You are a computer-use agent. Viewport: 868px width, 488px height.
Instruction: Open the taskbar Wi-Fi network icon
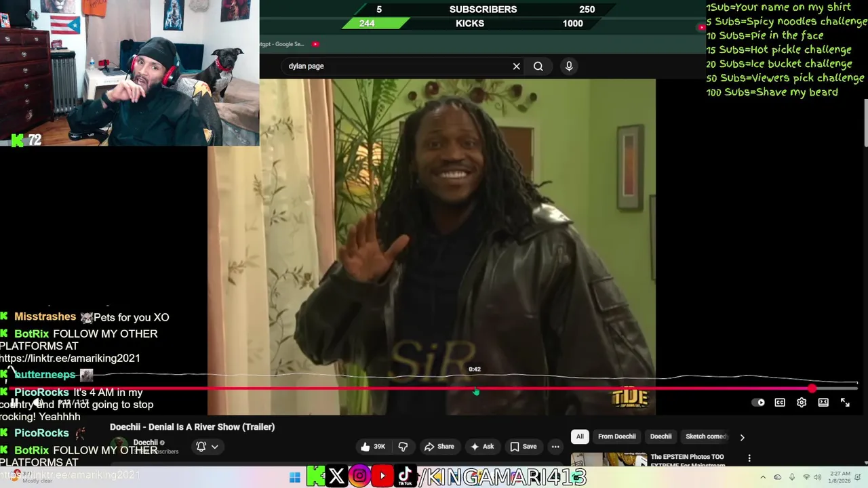click(806, 477)
